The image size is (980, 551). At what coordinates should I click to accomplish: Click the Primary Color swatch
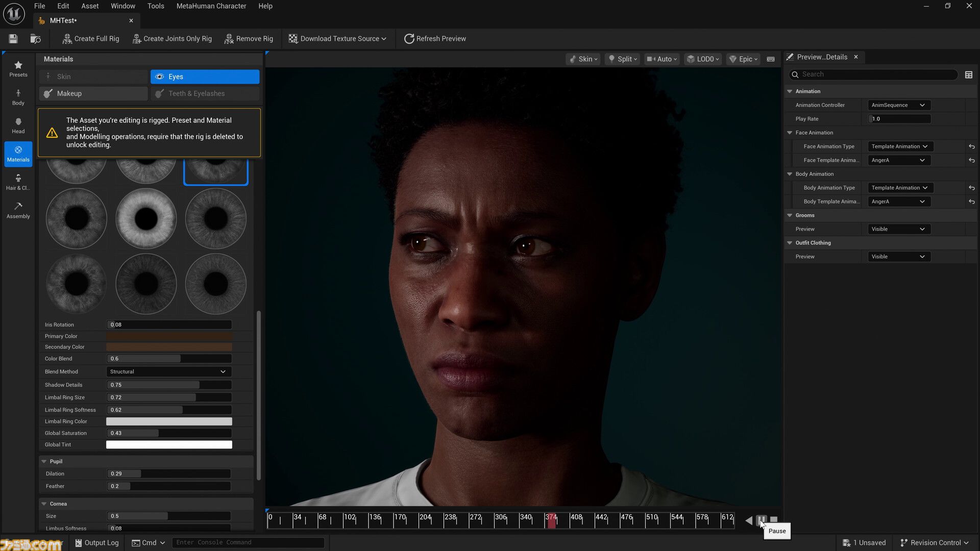[169, 336]
